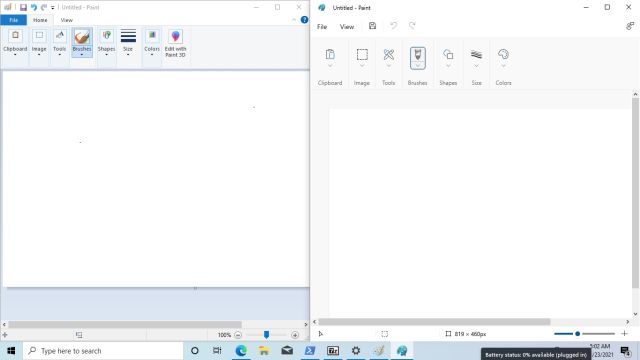Open File tab in classic Paint
This screenshot has width=640, height=360.
[x=13, y=20]
